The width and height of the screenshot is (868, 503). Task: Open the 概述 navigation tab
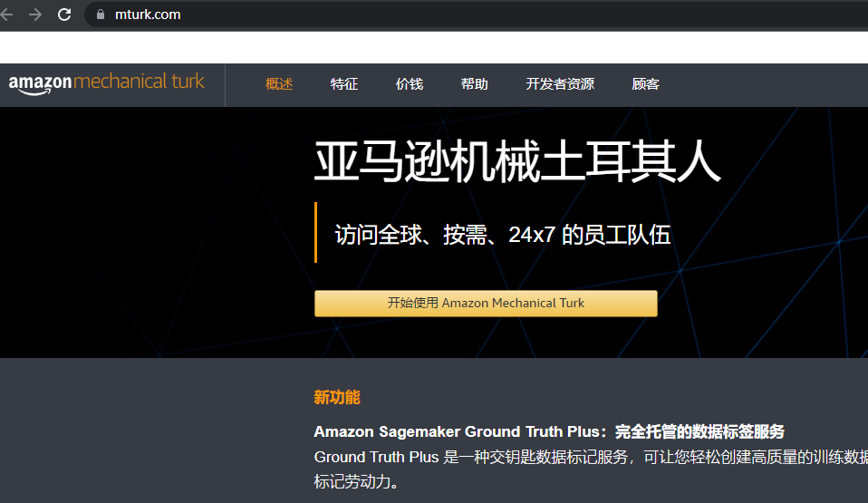coord(279,84)
